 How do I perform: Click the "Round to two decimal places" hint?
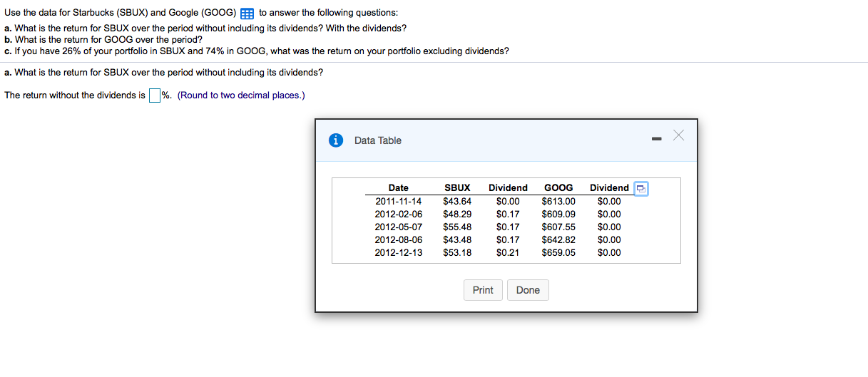pyautogui.click(x=241, y=95)
